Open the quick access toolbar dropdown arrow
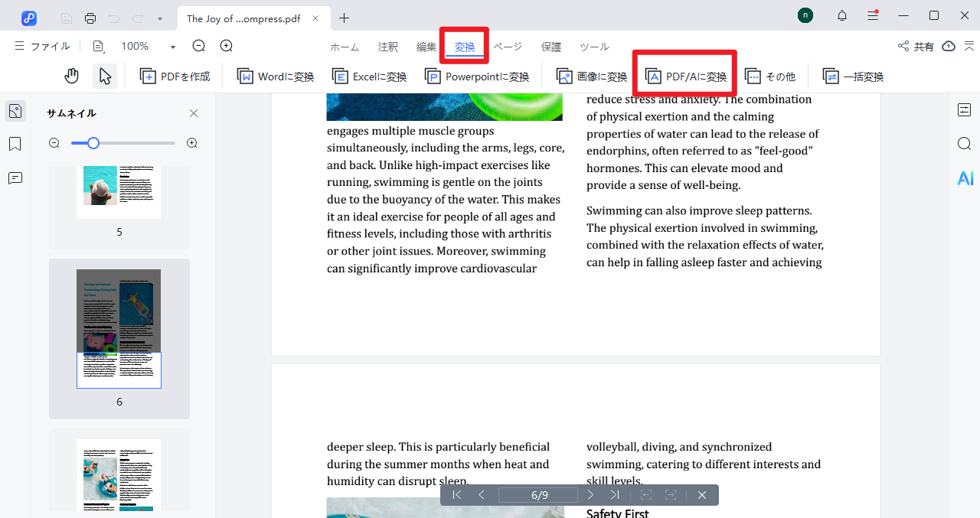980x518 pixels. click(159, 18)
